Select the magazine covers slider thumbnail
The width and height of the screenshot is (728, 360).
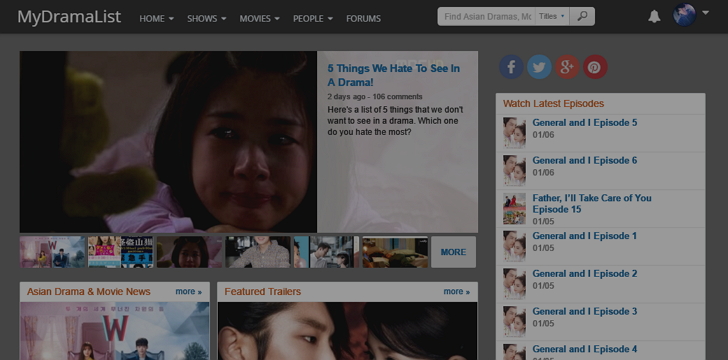(121, 252)
